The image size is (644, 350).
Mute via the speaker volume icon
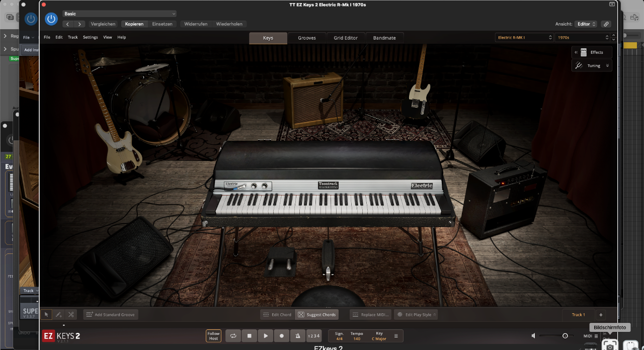coord(533,335)
